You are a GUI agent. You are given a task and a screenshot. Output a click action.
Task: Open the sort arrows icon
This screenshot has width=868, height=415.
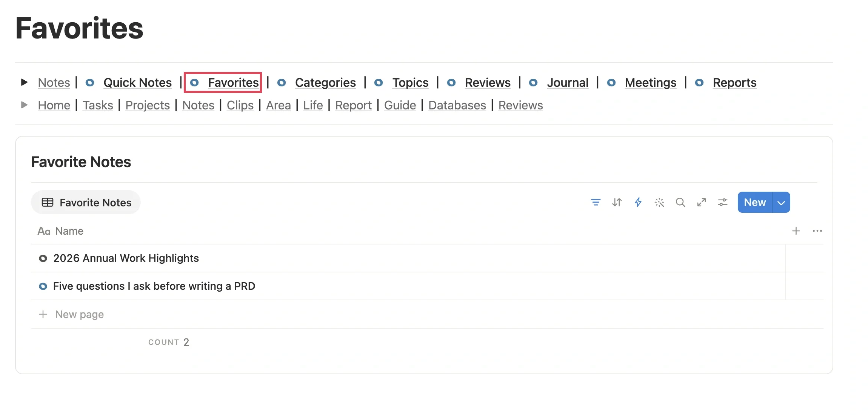click(x=617, y=203)
